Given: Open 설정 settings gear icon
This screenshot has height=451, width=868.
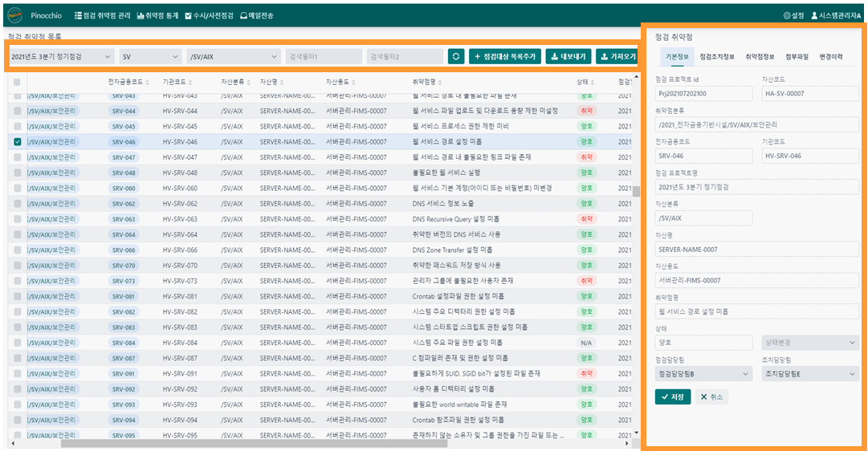Looking at the screenshot, I should point(786,15).
